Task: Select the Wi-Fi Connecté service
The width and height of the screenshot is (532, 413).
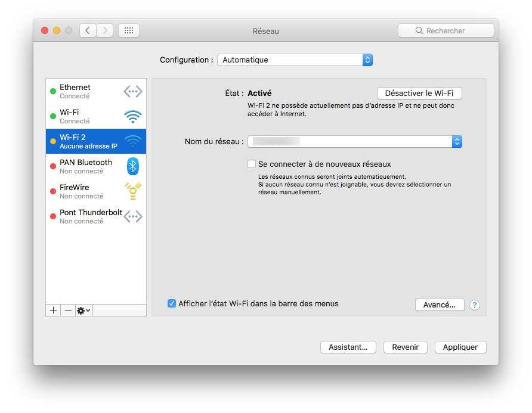Action: pyautogui.click(x=96, y=116)
